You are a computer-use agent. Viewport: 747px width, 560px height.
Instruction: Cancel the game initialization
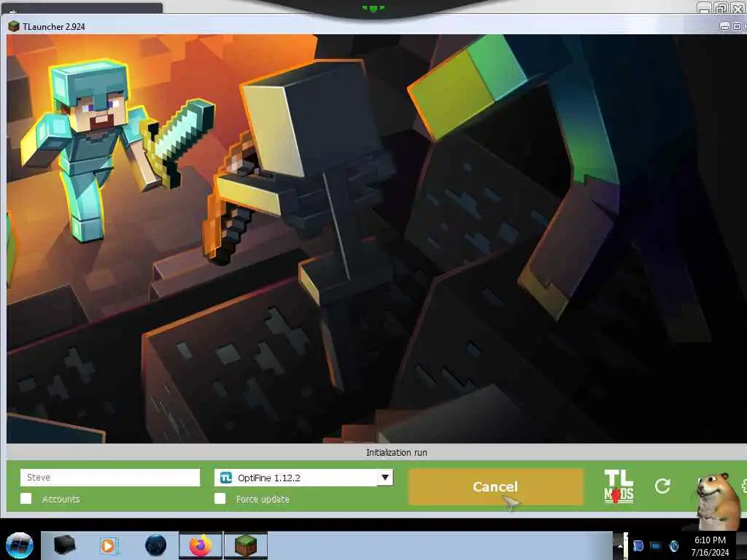click(495, 486)
